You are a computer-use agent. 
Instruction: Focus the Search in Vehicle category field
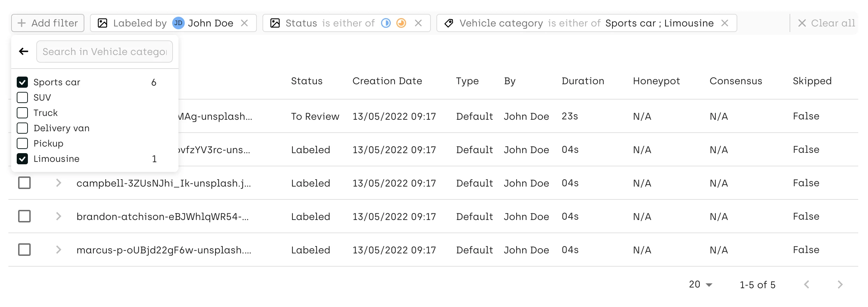coord(105,52)
